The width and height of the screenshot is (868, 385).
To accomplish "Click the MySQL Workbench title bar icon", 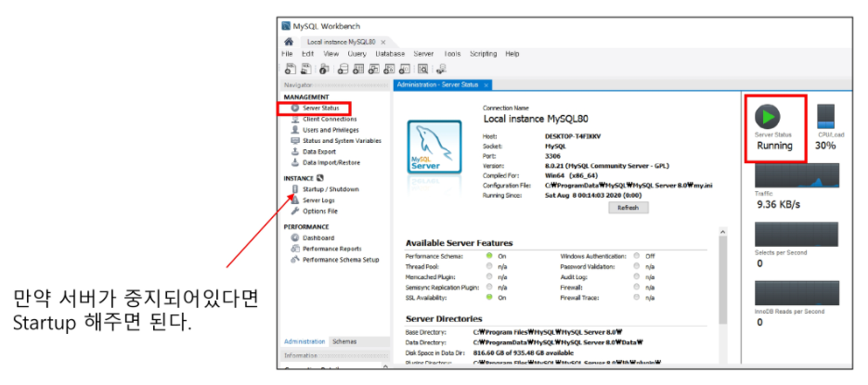I will pyautogui.click(x=286, y=26).
